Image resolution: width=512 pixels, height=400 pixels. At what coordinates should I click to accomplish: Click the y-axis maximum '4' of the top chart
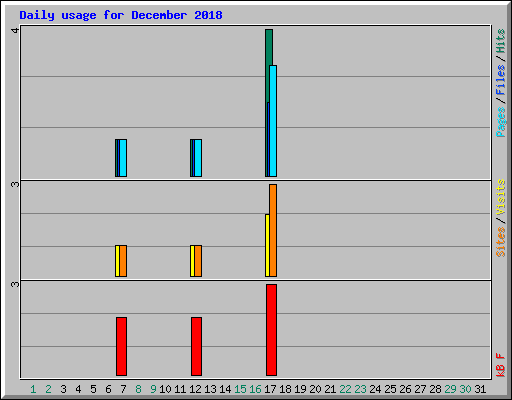click(x=15, y=30)
